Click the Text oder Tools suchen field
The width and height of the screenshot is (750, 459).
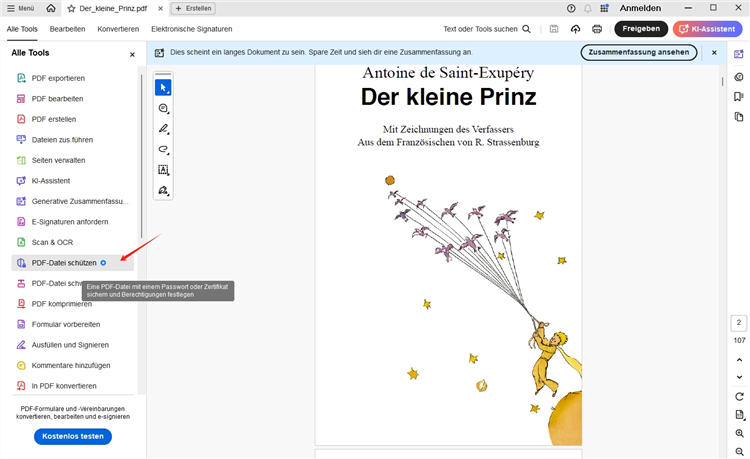click(486, 29)
